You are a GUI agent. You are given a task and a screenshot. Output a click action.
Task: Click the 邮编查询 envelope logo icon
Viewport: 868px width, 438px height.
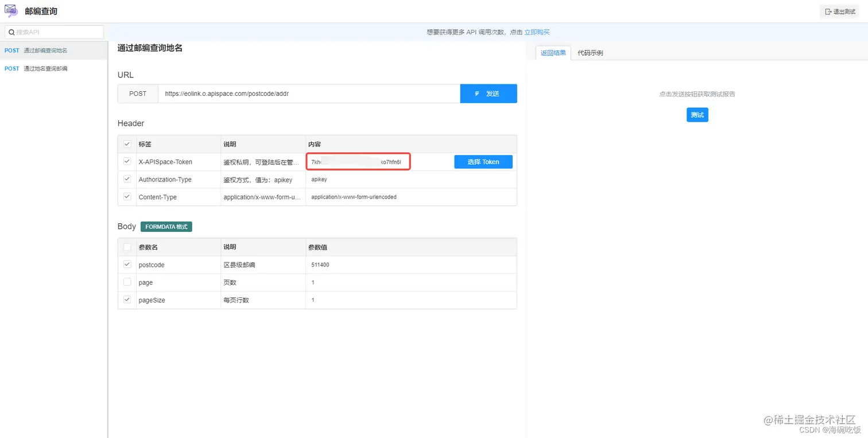point(11,10)
